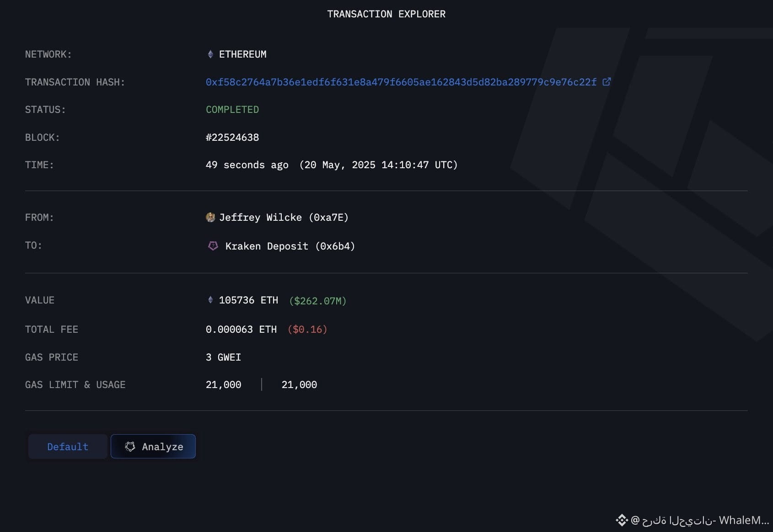Screen dimensions: 773x532
Task: Click the NETWORK: label
Action: tap(48, 54)
